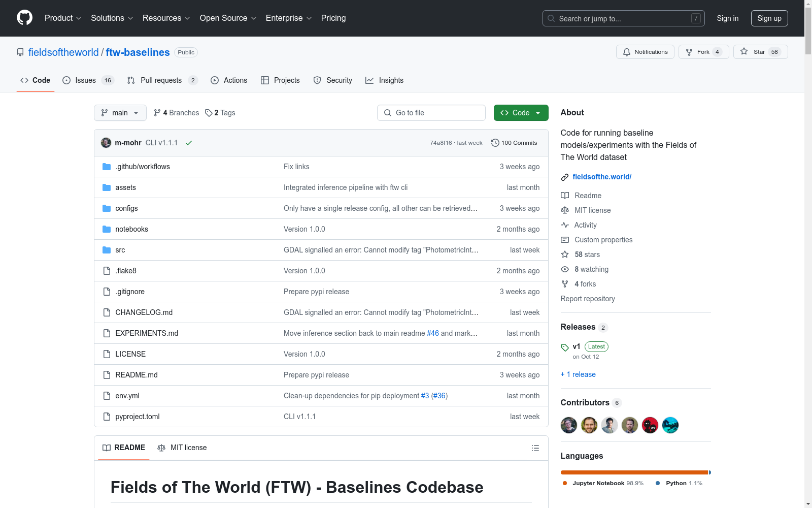Viewport: 812px width, 508px height.
Task: Click the Custom properties icon
Action: 565,240
